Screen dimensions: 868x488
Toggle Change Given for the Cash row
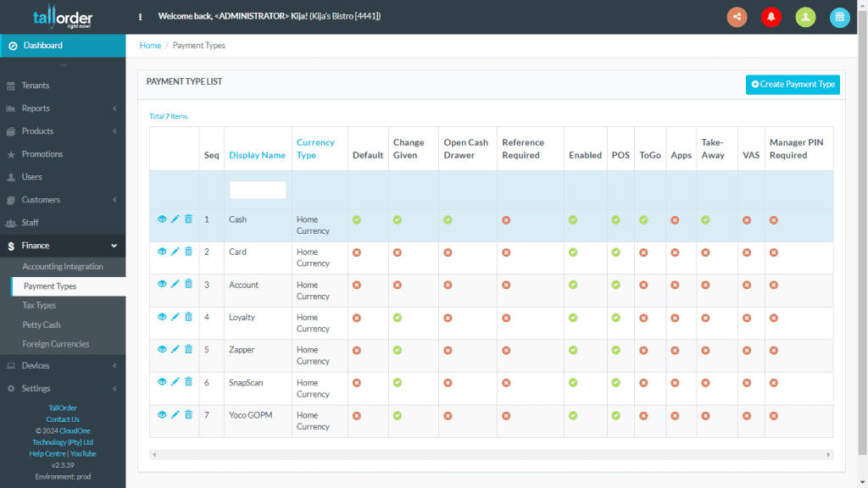pos(397,219)
